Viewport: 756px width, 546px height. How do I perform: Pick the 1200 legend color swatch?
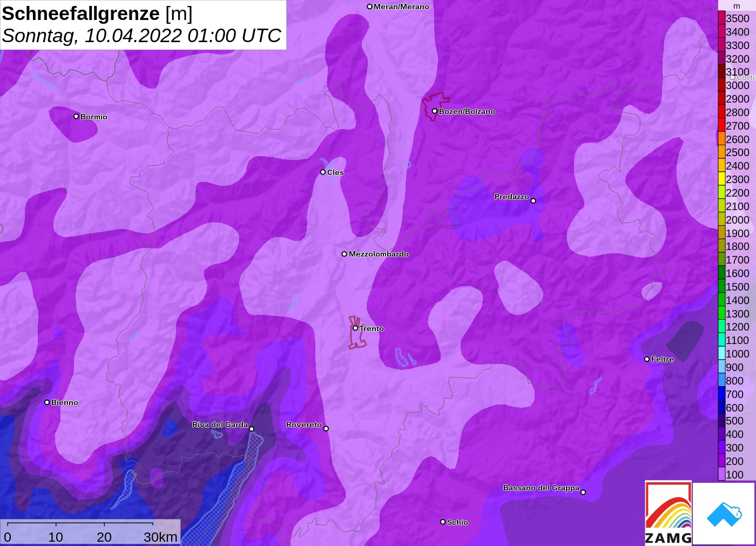tap(721, 326)
